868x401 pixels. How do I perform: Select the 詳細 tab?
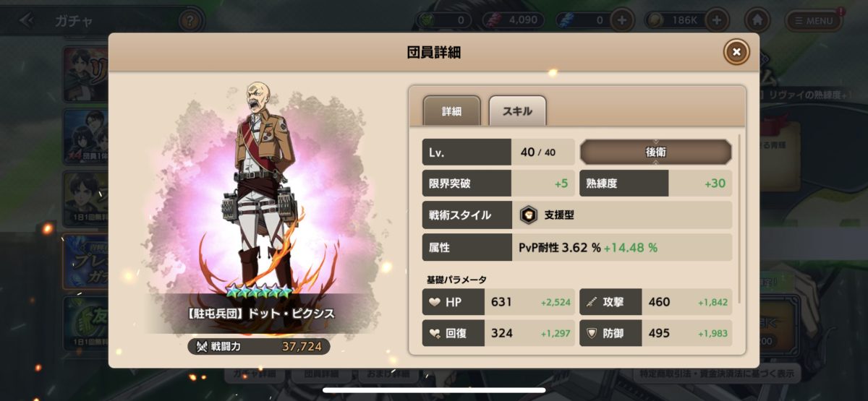[x=451, y=111]
